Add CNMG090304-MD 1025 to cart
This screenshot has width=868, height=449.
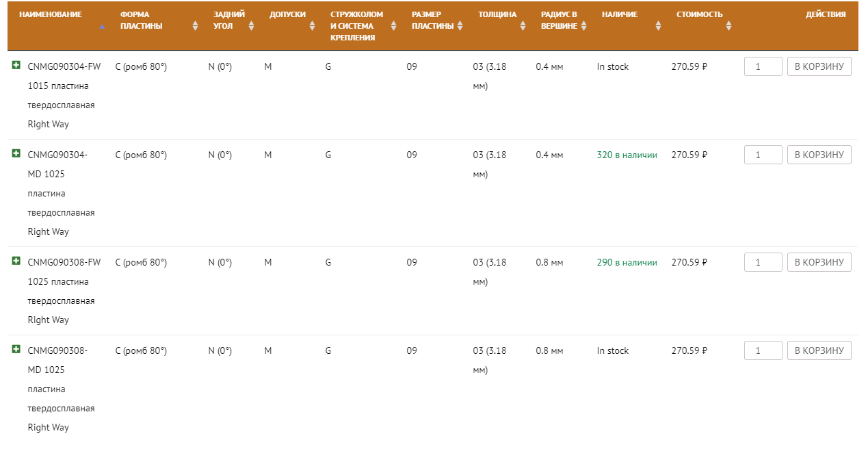pos(819,155)
